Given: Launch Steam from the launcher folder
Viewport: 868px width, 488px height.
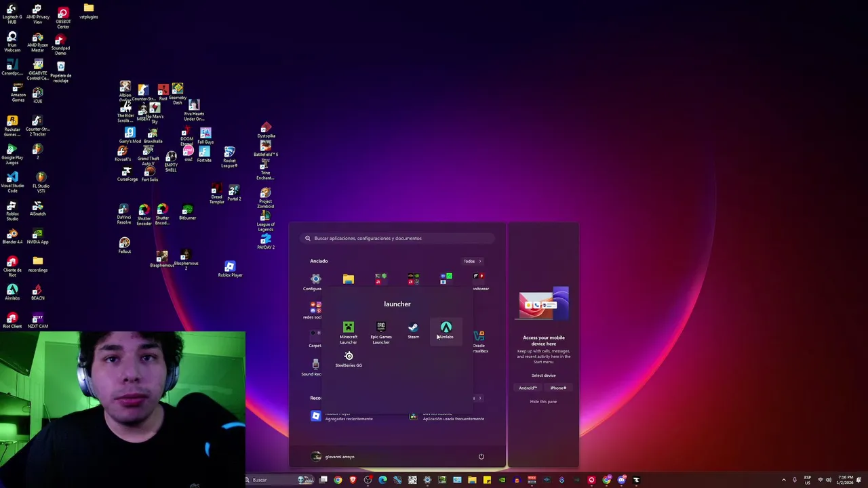Looking at the screenshot, I should (x=414, y=331).
